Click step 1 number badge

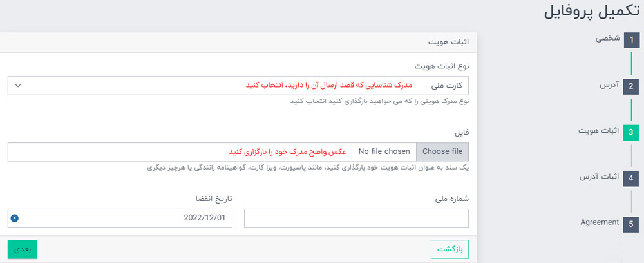pyautogui.click(x=631, y=40)
